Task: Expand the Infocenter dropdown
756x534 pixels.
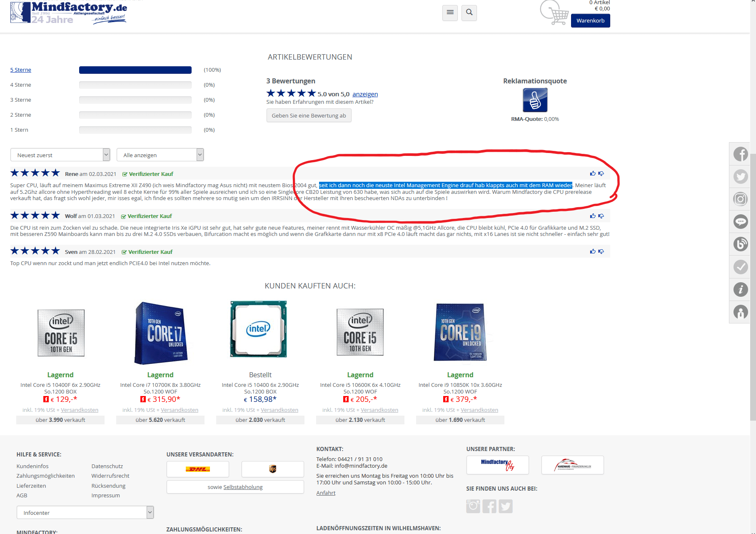Action: click(85, 512)
